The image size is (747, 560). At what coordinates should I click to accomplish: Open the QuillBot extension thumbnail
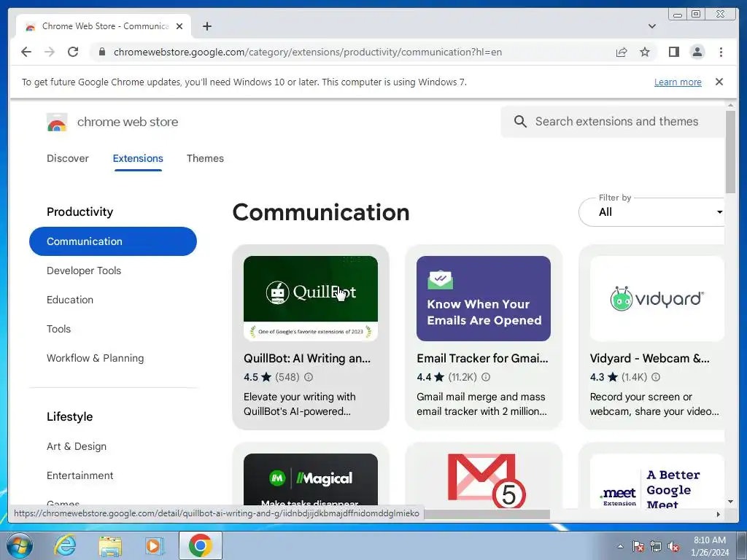(x=311, y=298)
